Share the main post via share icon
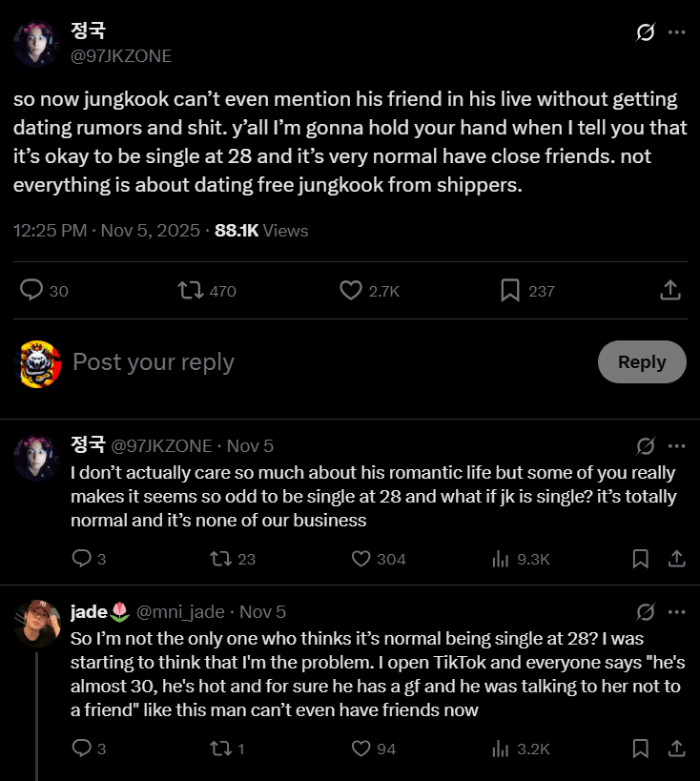 point(669,290)
